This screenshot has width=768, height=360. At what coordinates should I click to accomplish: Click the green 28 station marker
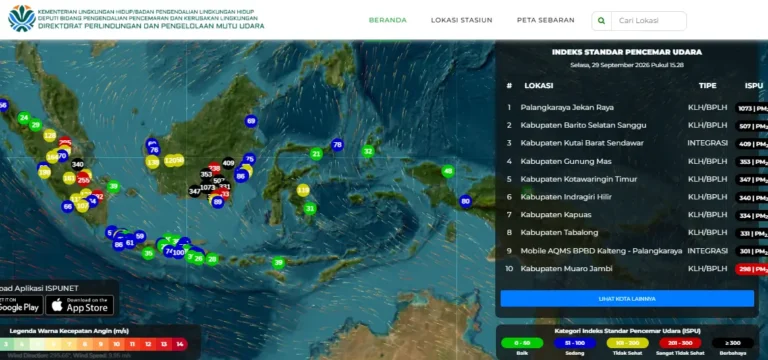coord(212,259)
